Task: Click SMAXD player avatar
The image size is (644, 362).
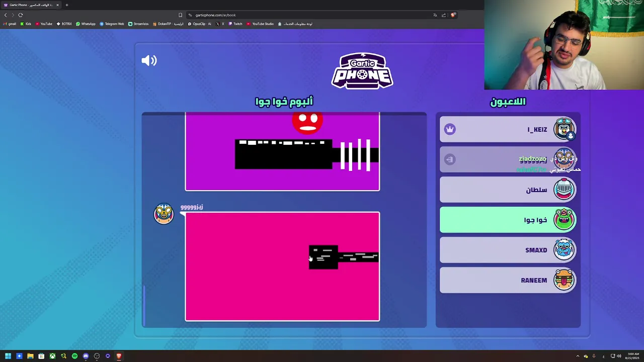Action: pos(564,250)
